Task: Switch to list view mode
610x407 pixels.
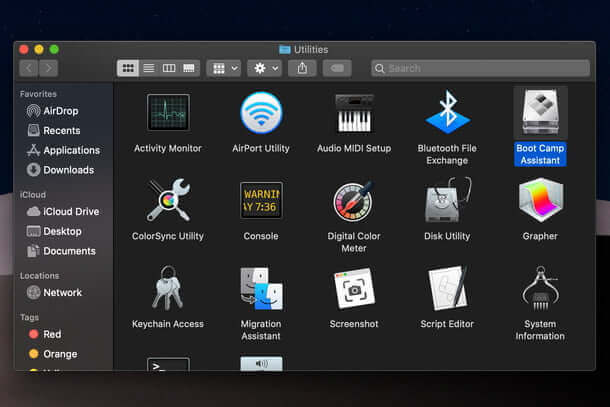Action: point(148,68)
